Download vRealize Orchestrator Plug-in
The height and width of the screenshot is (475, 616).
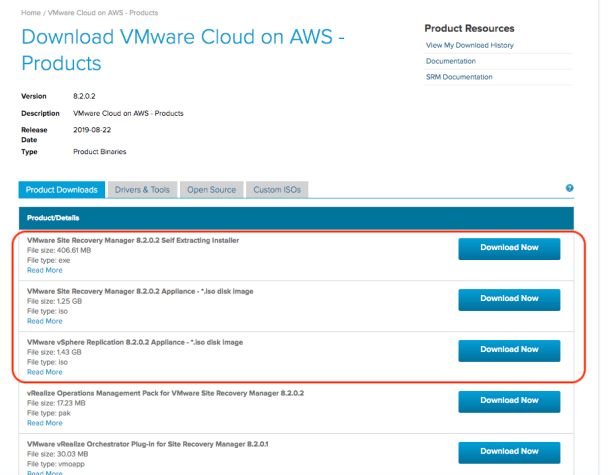pos(509,451)
